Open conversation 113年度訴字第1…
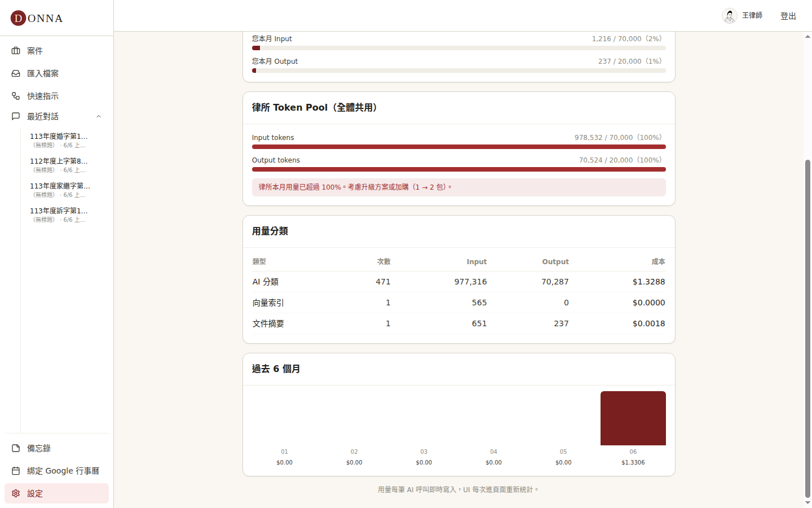 [x=65, y=214]
